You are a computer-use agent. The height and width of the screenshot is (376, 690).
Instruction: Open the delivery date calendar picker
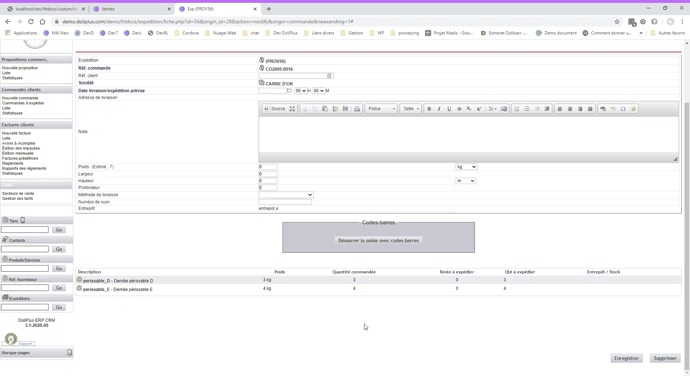(x=289, y=91)
